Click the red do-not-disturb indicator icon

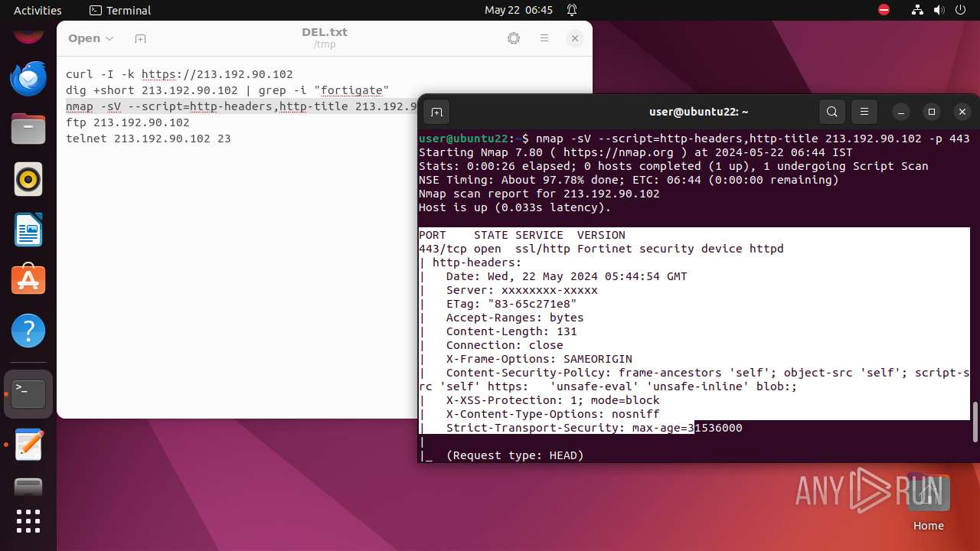884,10
